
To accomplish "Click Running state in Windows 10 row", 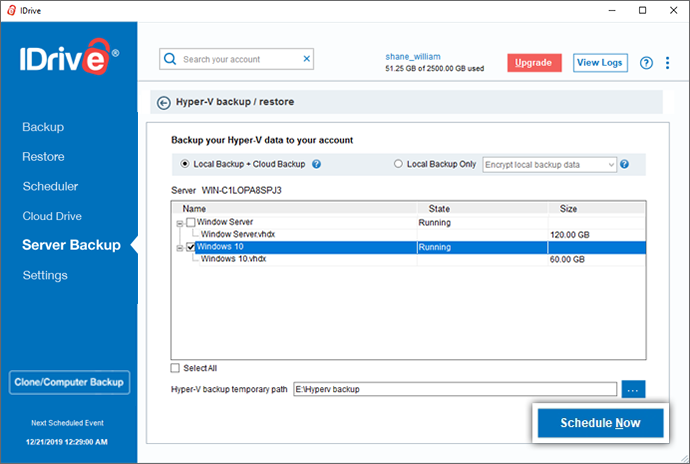I will (435, 247).
